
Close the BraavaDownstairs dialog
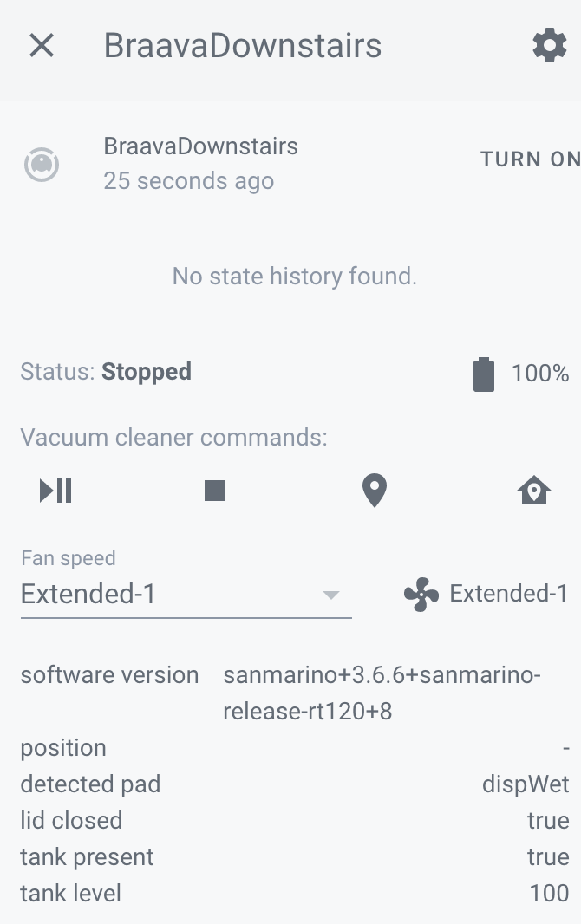pos(42,45)
